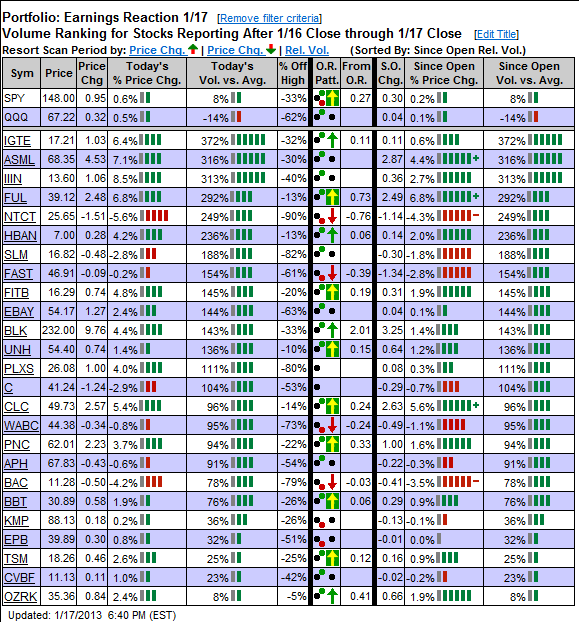Open the FITB symbol link
The image size is (579, 622).
click(16, 293)
